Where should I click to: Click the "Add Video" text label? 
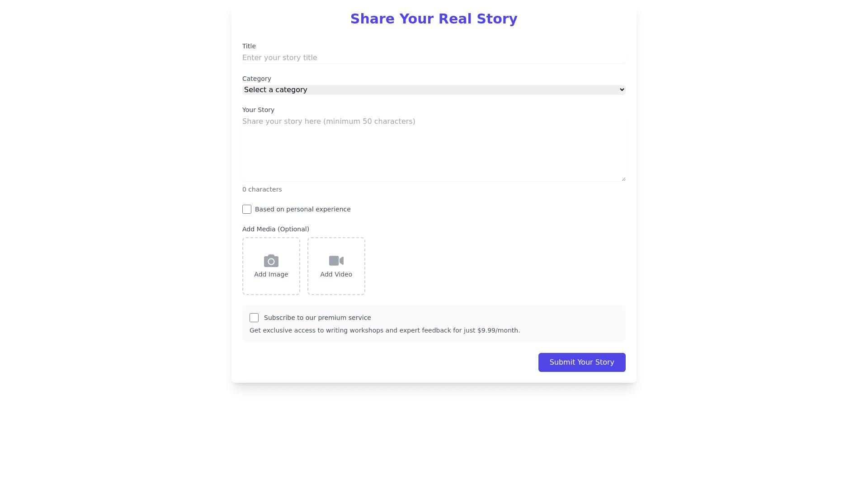point(336,274)
